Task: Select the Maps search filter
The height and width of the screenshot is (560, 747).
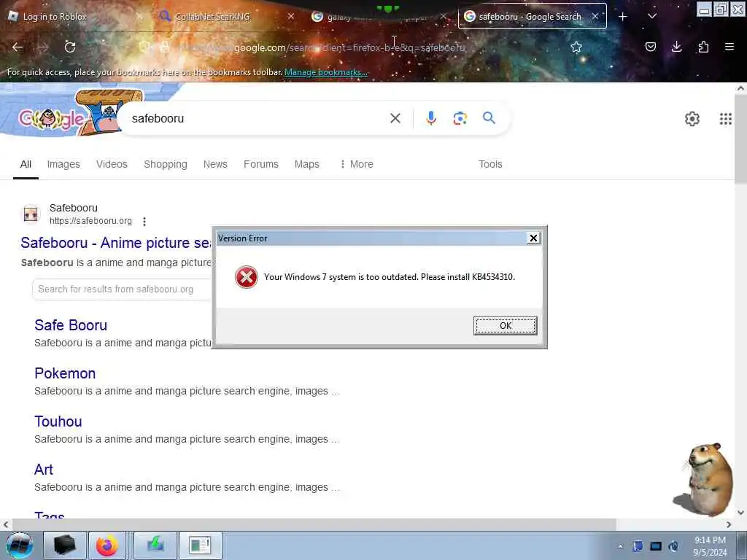Action: 307,164
